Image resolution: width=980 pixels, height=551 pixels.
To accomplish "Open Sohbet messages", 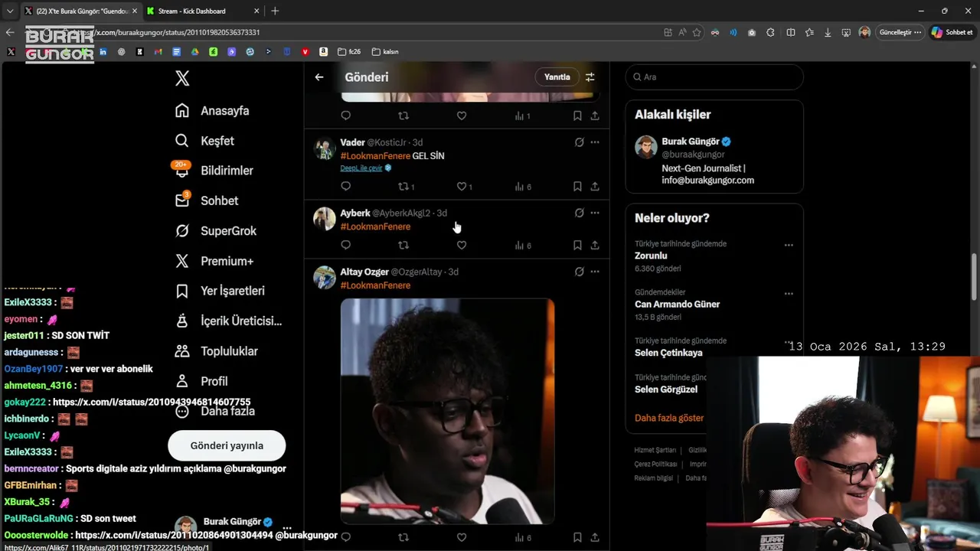I will click(x=207, y=201).
